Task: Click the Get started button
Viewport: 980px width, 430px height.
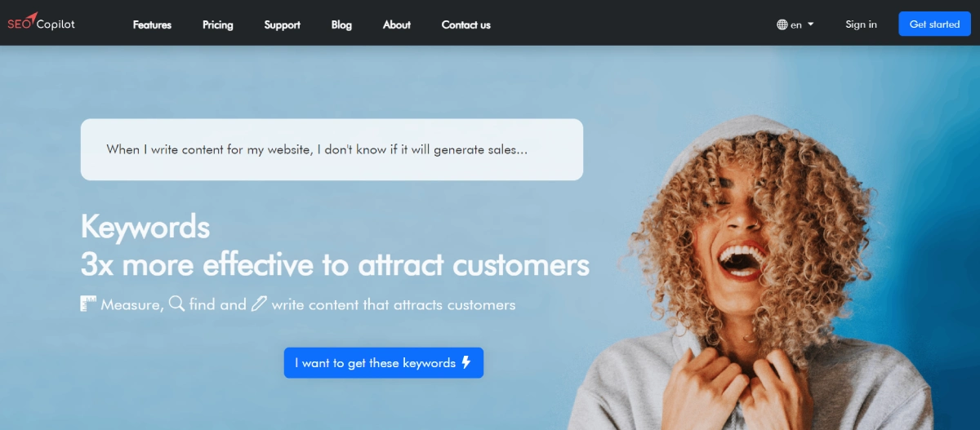Action: (x=934, y=24)
